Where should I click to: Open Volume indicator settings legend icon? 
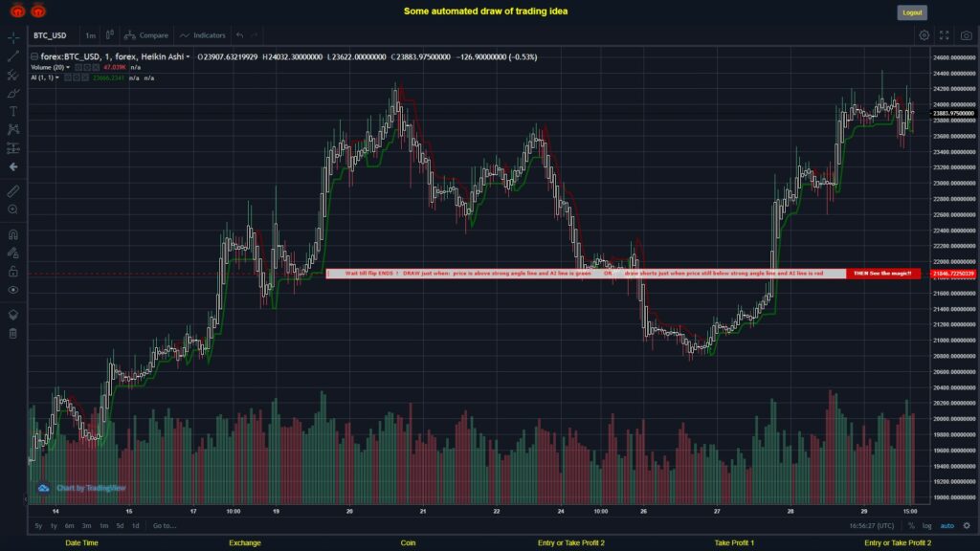[87, 68]
